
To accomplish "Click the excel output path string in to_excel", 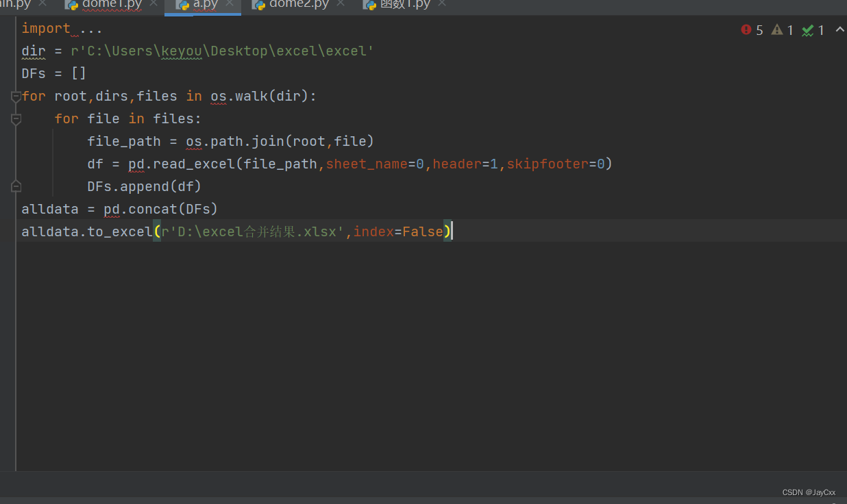I will (x=254, y=231).
